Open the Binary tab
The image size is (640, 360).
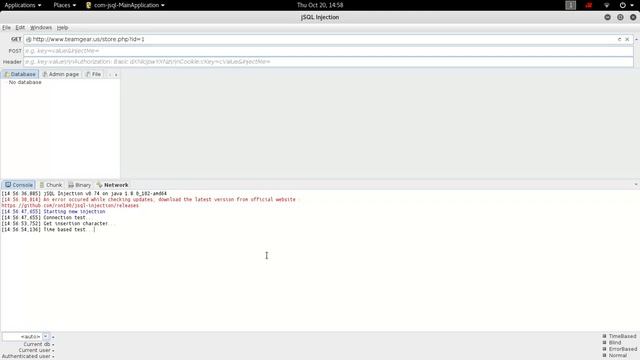80,185
